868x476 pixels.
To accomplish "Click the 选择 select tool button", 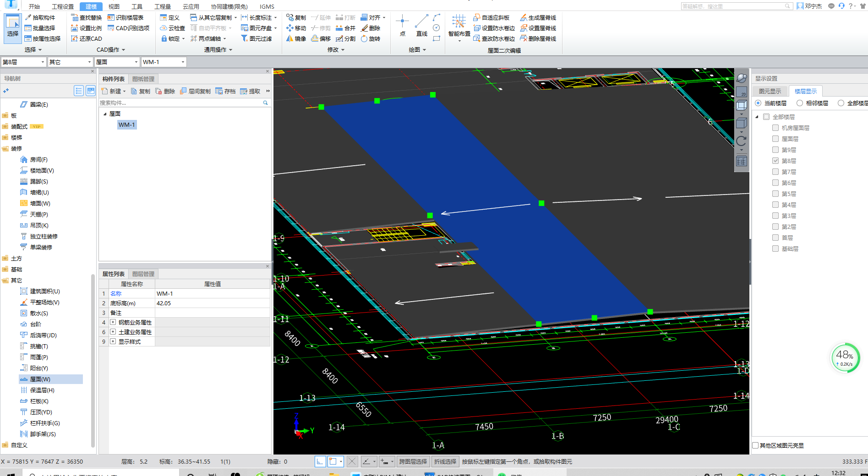I will [x=13, y=27].
